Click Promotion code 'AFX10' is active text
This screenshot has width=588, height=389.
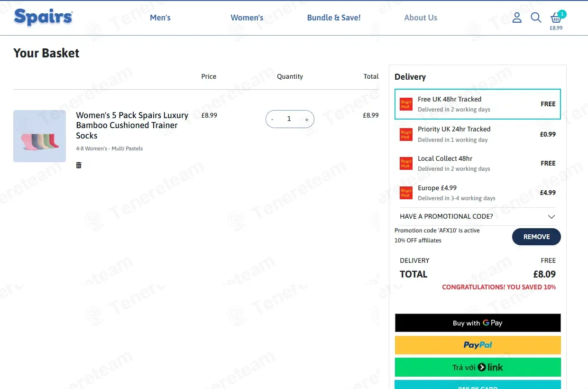(x=437, y=231)
